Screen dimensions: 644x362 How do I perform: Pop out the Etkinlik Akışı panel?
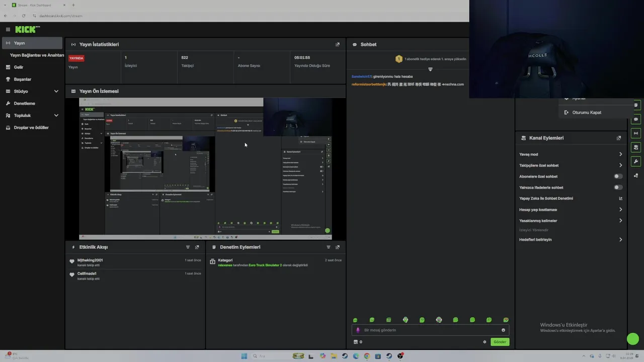pos(197,247)
